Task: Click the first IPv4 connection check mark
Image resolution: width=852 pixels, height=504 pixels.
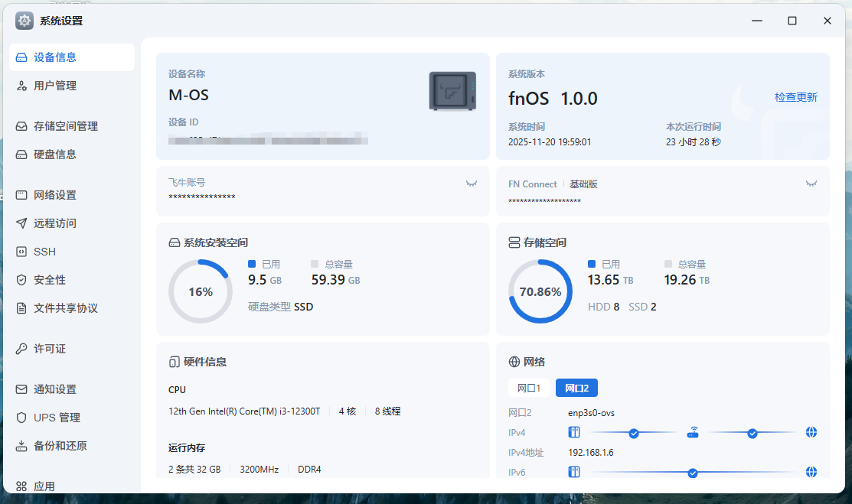Action: 634,434
